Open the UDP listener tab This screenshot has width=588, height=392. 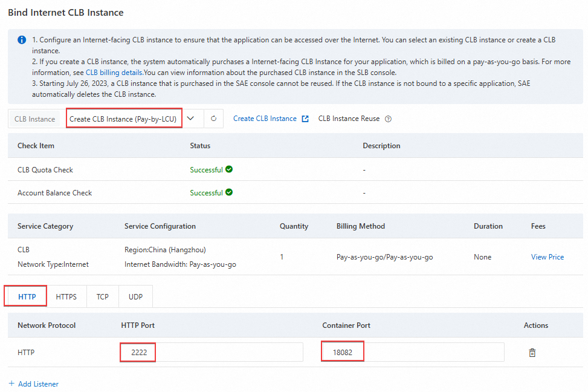coord(135,297)
